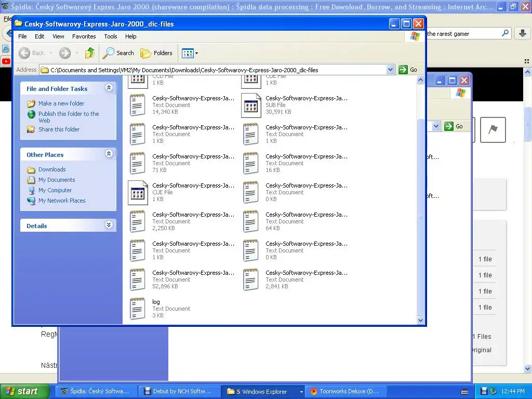Open address dropdown in background Explorer window
Screen dimensions: 532x399
point(436,126)
